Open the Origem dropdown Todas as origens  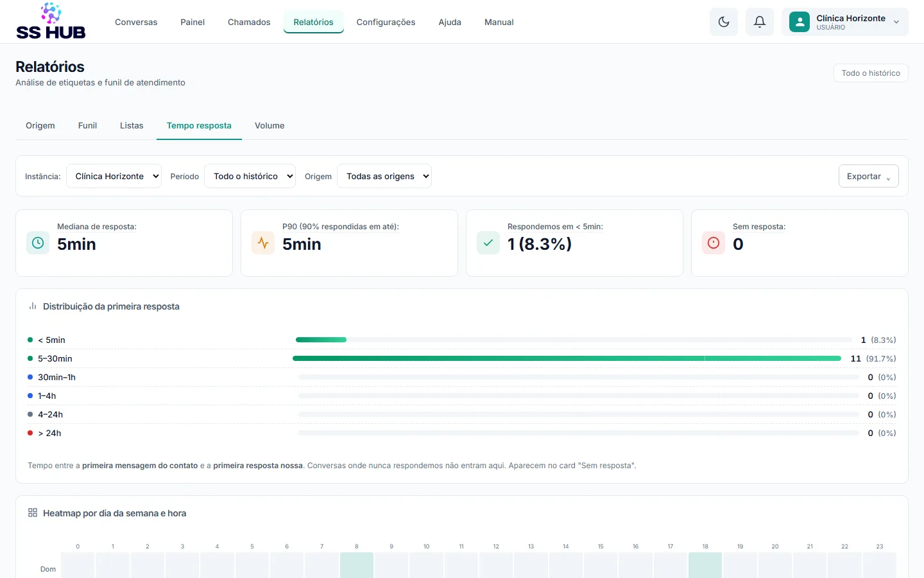pos(384,176)
